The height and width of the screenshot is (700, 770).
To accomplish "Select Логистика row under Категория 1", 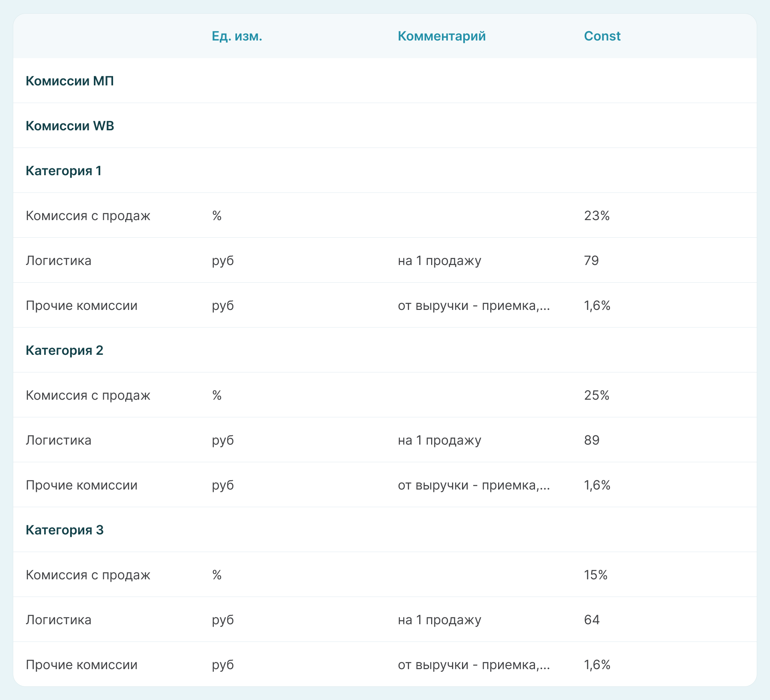I will (x=59, y=261).
